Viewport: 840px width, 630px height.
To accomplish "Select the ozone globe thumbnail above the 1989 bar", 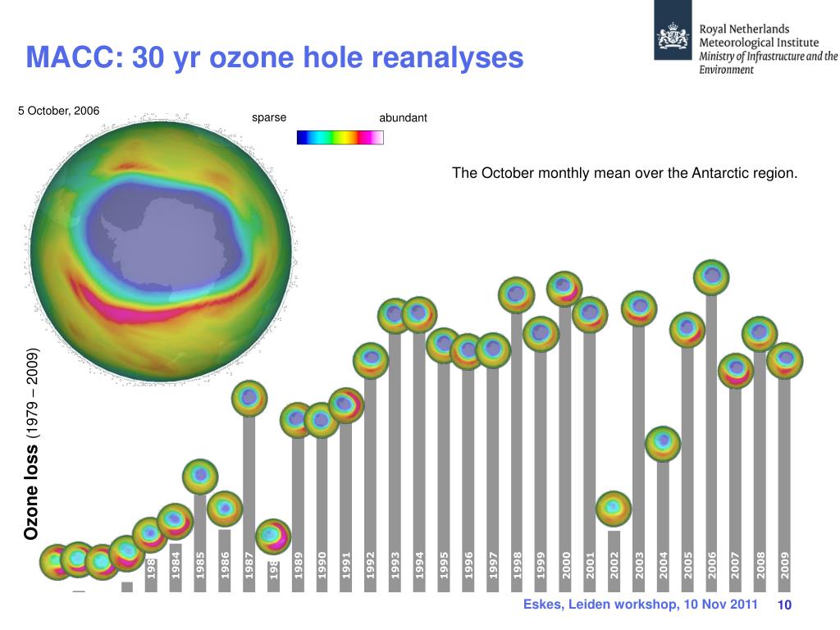I will point(298,420).
